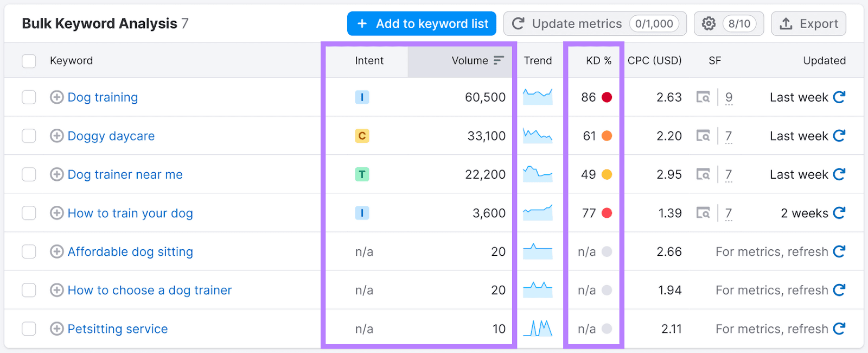The height and width of the screenshot is (353, 868).
Task: Refresh metrics for Dog trainer near me row
Action: pos(839,174)
